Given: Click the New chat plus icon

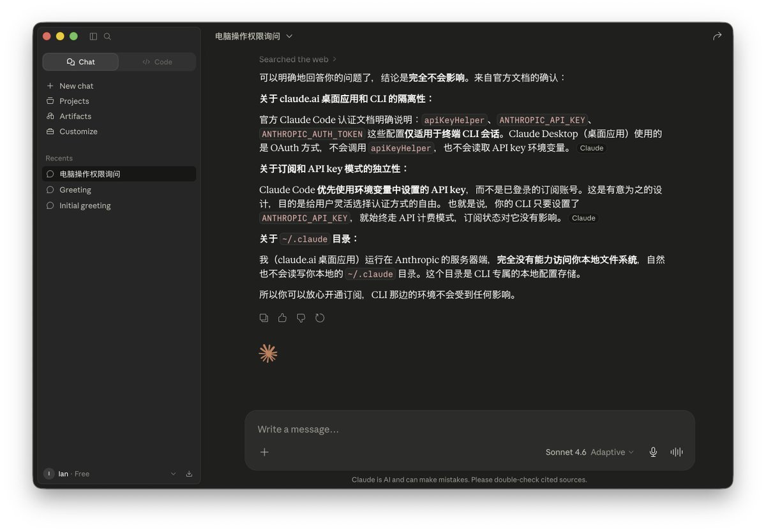Looking at the screenshot, I should (50, 85).
